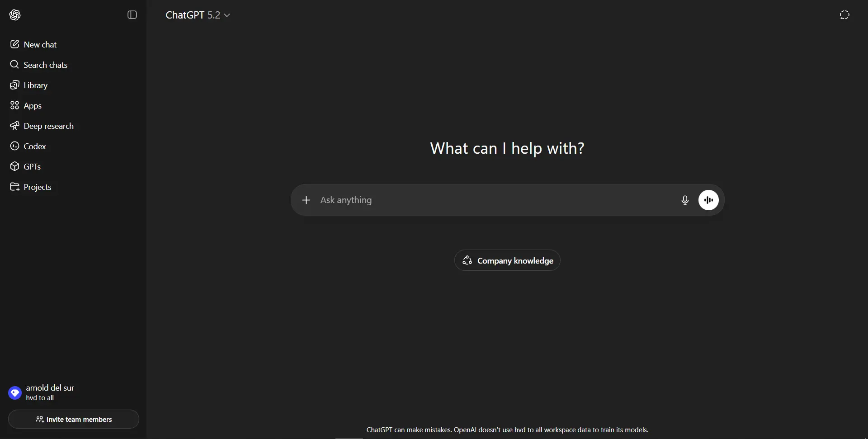This screenshot has height=439, width=868.
Task: Open Search chats
Action: [x=73, y=65]
